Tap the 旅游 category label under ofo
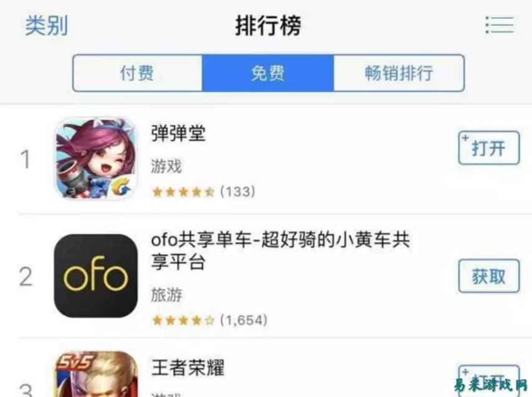Image resolution: width=532 pixels, height=397 pixels. (x=166, y=294)
